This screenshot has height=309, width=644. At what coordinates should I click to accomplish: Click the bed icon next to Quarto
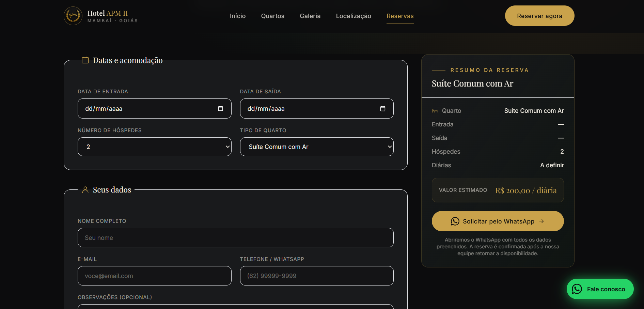click(x=435, y=111)
